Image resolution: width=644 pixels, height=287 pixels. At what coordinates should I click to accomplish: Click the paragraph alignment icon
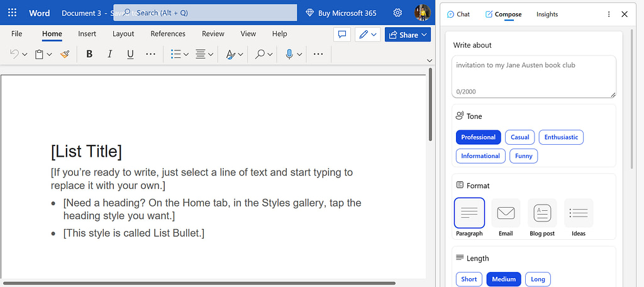201,54
